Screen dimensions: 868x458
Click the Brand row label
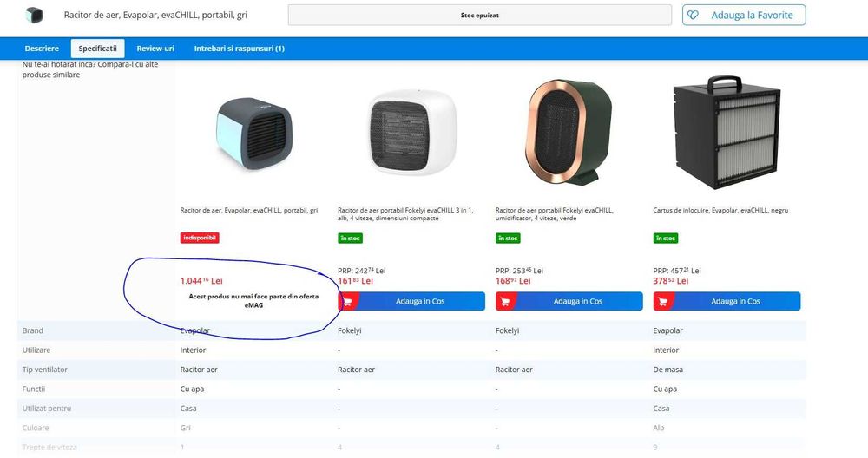tap(33, 330)
